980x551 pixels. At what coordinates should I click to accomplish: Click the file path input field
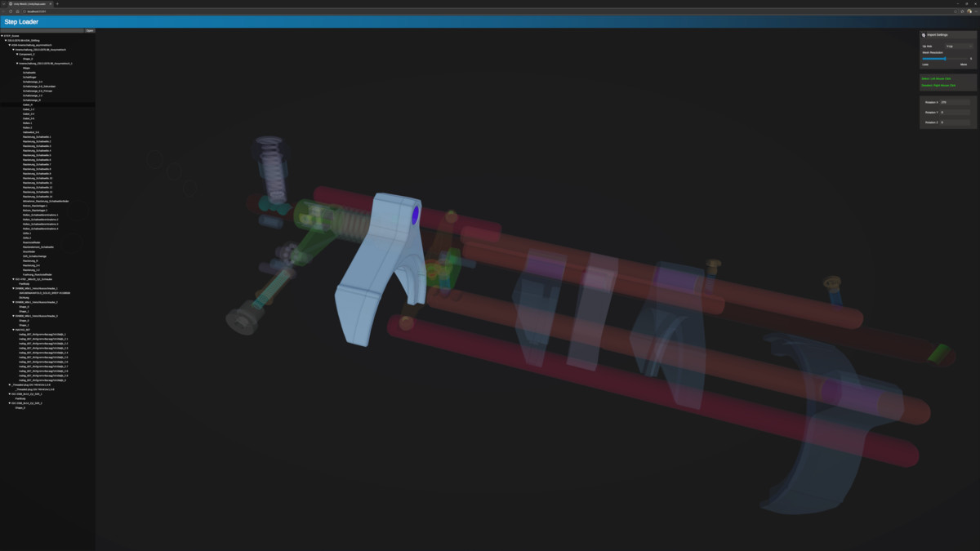pyautogui.click(x=42, y=30)
